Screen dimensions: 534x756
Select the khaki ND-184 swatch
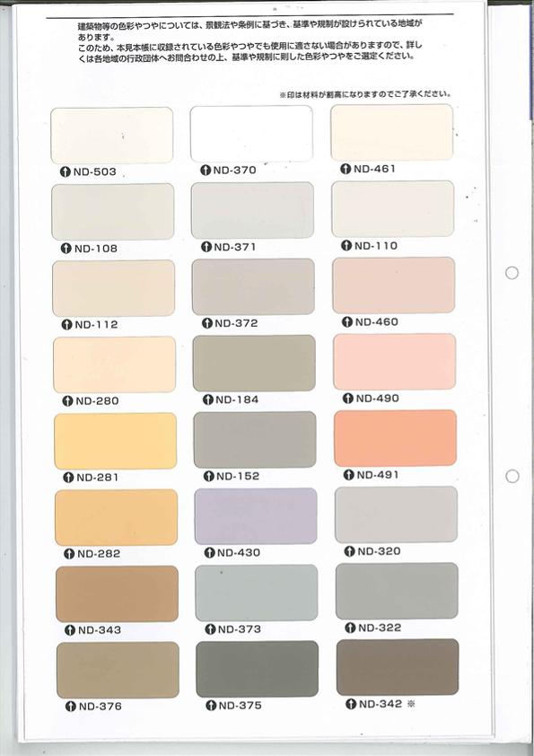point(254,363)
